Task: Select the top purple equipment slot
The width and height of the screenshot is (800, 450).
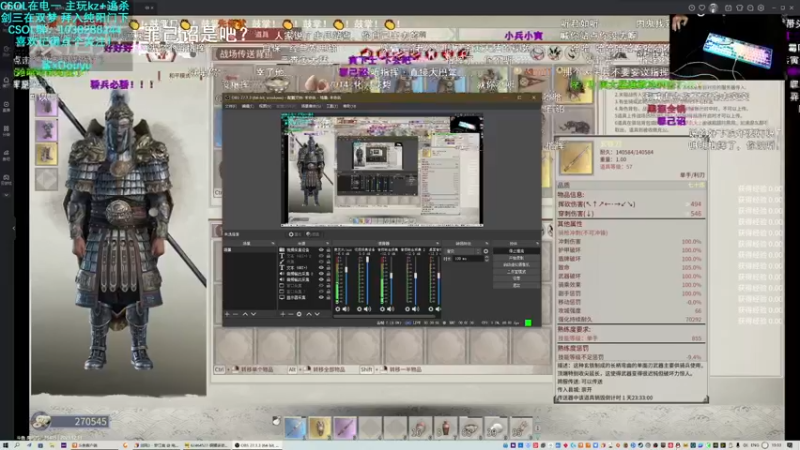Action: [46, 106]
